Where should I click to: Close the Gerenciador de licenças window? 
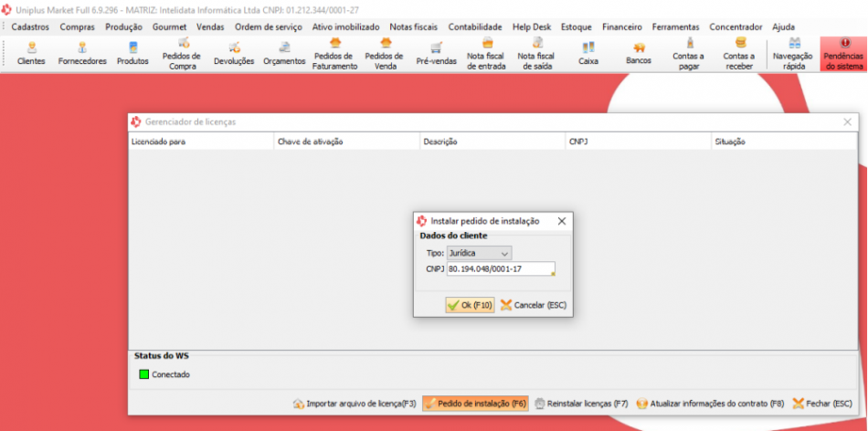[847, 122]
